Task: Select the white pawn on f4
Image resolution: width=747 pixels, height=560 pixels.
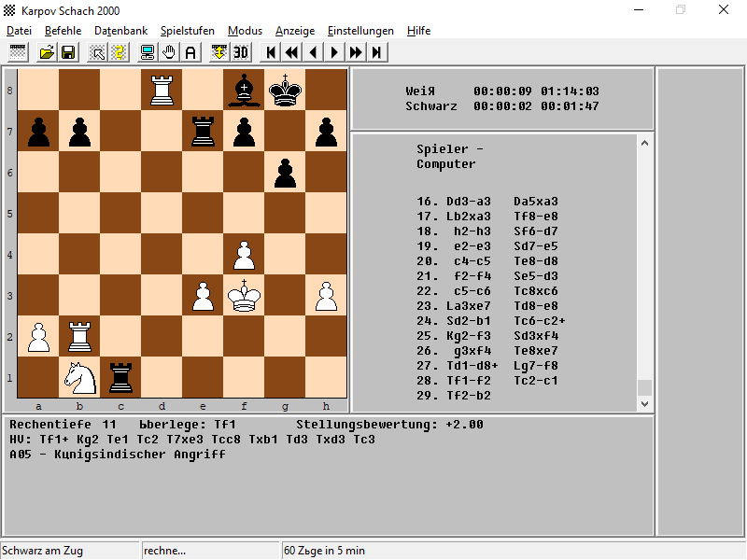Action: click(244, 254)
